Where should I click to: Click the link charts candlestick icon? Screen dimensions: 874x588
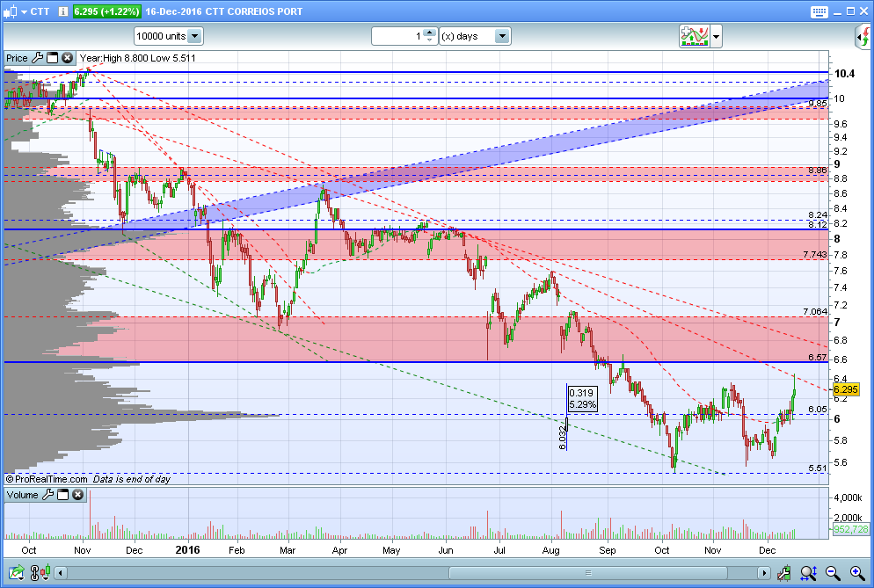pyautogui.click(x=40, y=572)
